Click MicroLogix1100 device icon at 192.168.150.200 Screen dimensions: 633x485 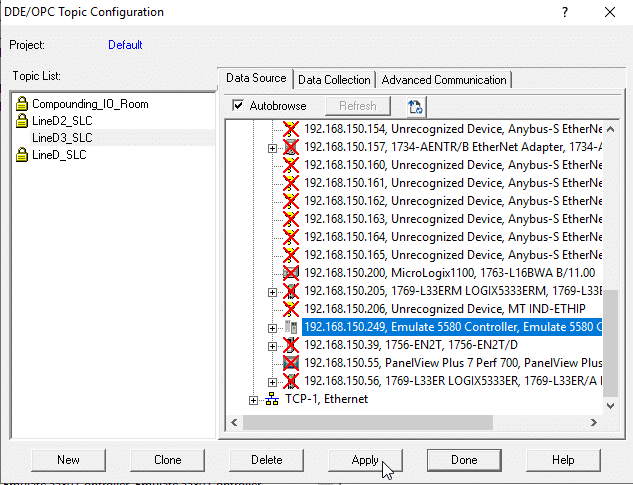click(291, 273)
